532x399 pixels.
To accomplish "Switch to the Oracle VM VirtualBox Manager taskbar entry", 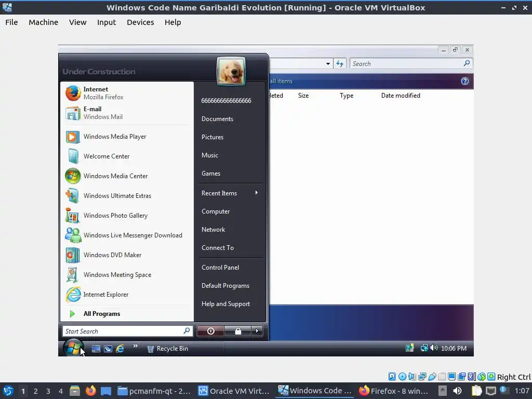I will click(x=234, y=391).
